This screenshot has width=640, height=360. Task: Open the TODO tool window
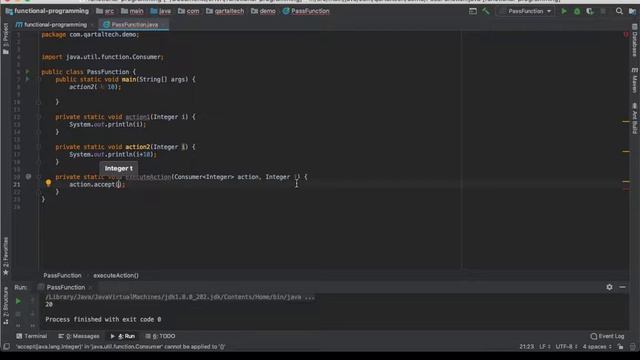click(x=160, y=336)
